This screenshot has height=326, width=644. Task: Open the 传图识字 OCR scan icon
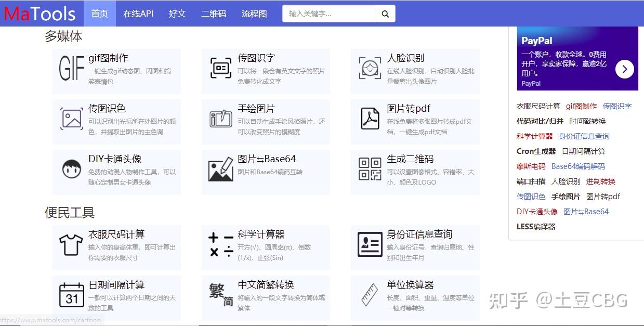point(221,68)
